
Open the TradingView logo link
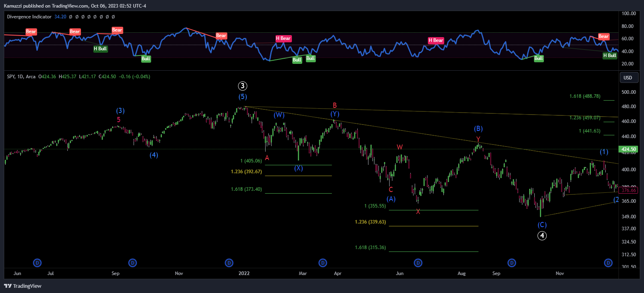23,286
